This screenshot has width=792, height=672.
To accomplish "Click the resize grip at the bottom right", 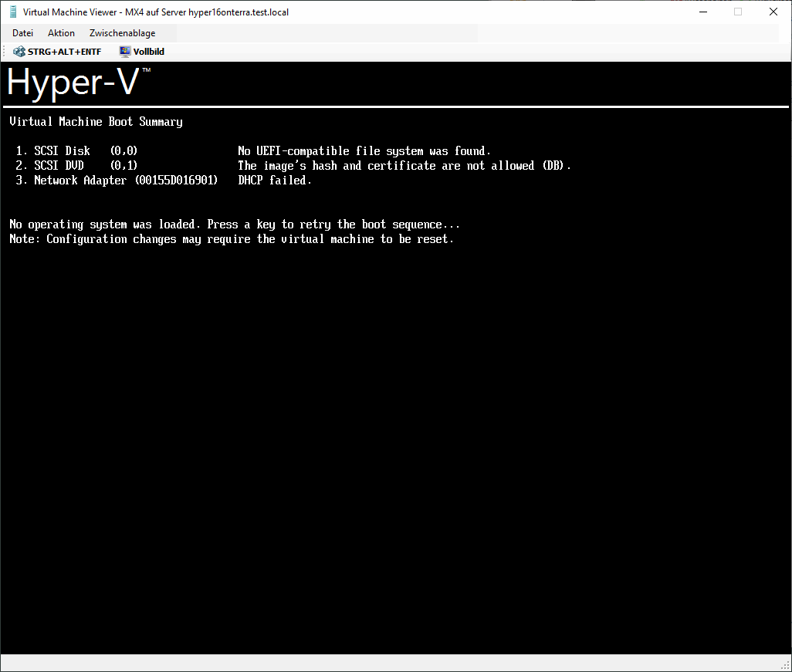I will click(786, 664).
